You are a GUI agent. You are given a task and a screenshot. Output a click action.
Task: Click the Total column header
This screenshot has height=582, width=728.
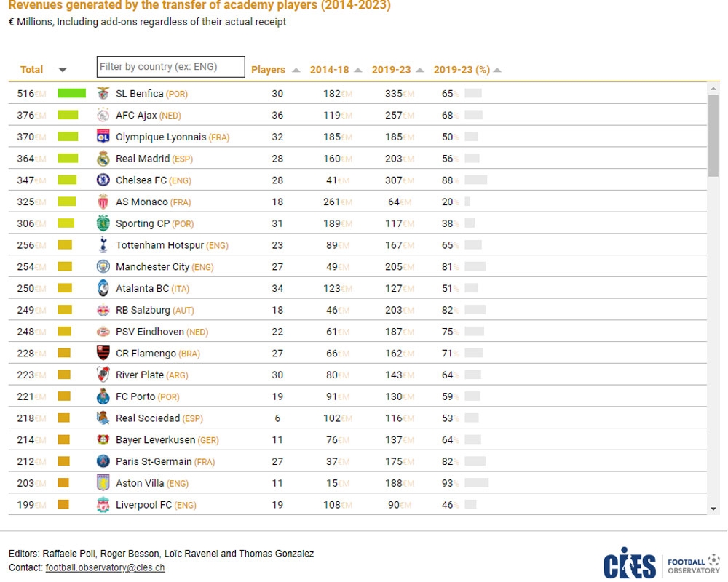[x=31, y=70]
